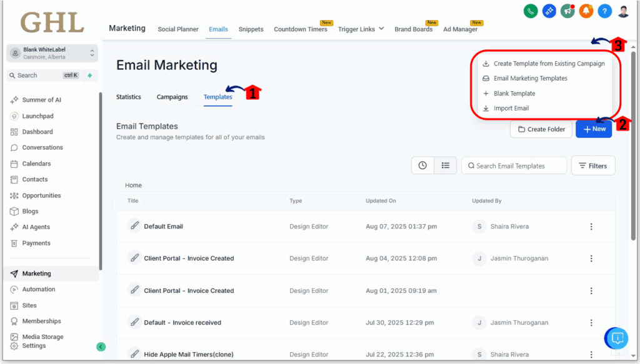Collapse sidebar with green arrow button

pos(101,347)
